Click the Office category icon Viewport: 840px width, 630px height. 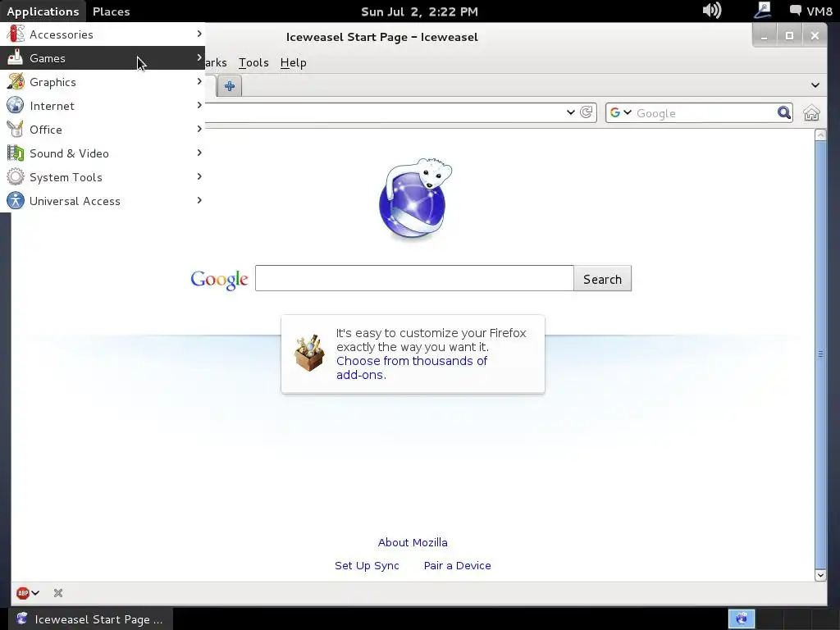click(15, 129)
